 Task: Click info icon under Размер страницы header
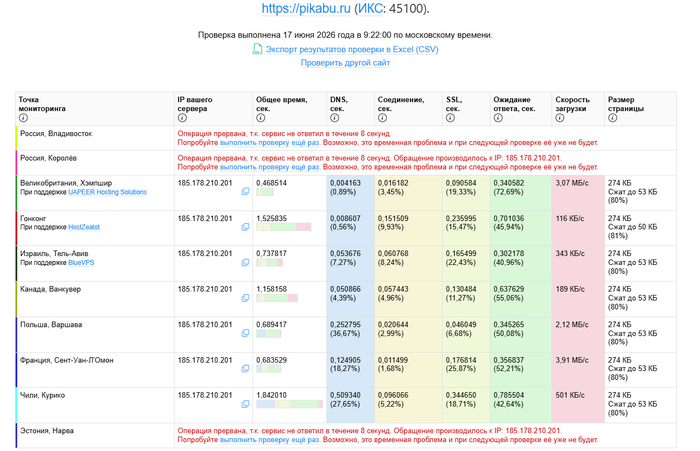click(x=612, y=118)
